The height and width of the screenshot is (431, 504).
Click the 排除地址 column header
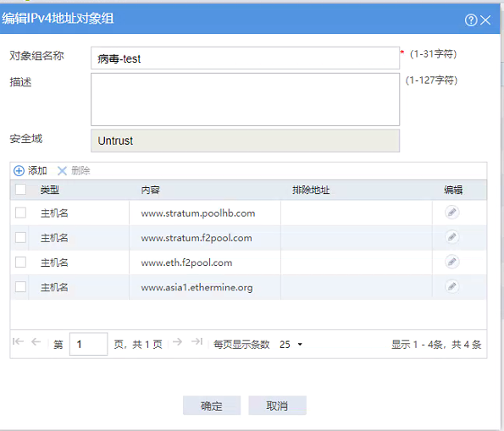[x=311, y=190]
